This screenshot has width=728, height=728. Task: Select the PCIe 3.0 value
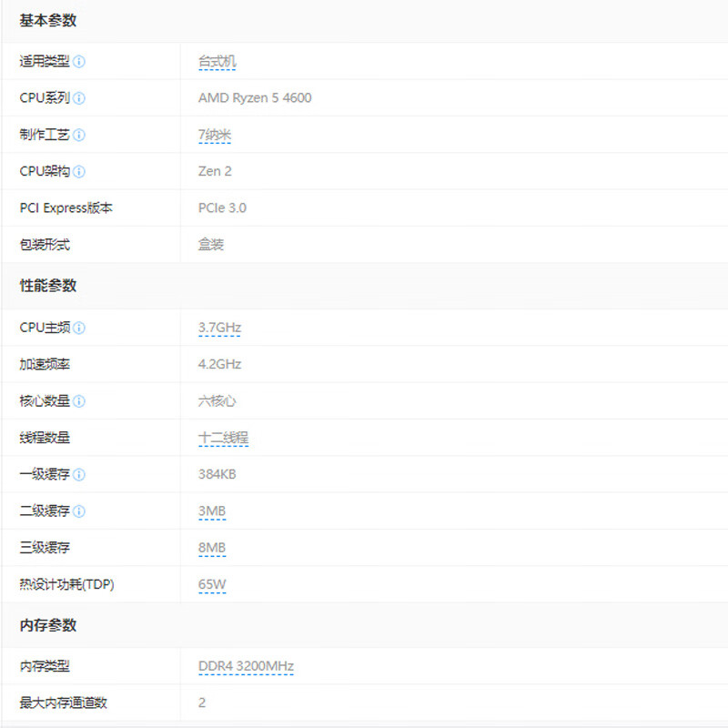(222, 208)
